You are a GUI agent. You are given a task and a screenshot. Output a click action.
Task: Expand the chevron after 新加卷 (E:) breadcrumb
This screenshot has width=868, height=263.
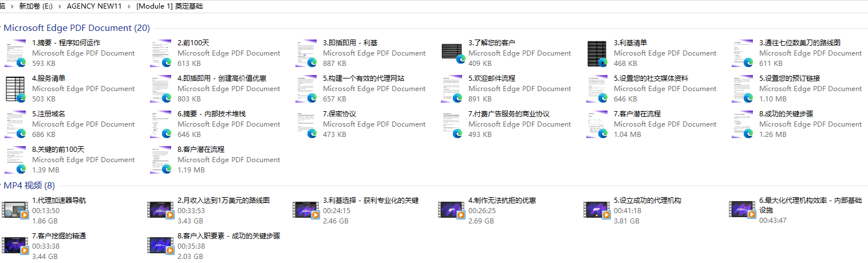coord(60,6)
